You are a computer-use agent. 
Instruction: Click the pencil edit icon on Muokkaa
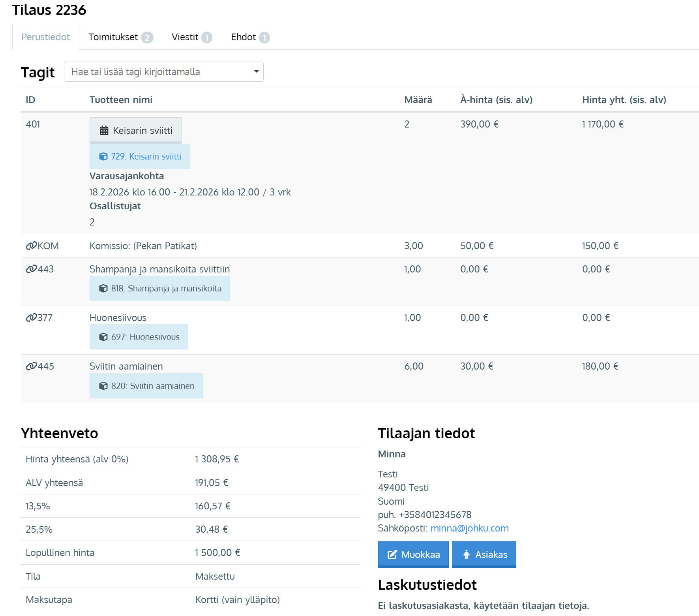tap(392, 555)
